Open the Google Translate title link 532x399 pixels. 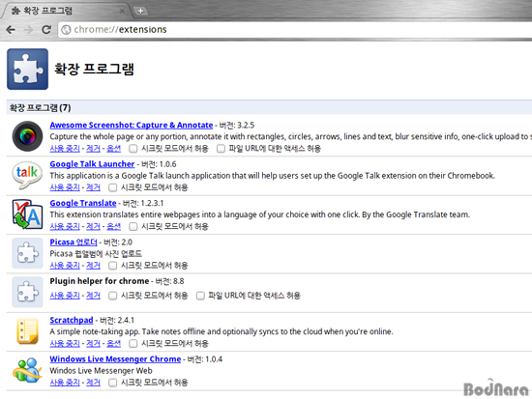[83, 203]
